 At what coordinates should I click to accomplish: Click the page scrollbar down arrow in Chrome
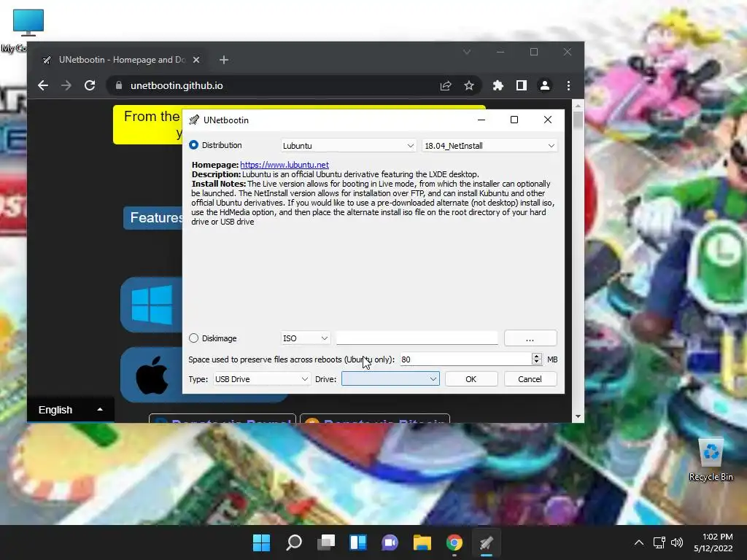tap(578, 416)
